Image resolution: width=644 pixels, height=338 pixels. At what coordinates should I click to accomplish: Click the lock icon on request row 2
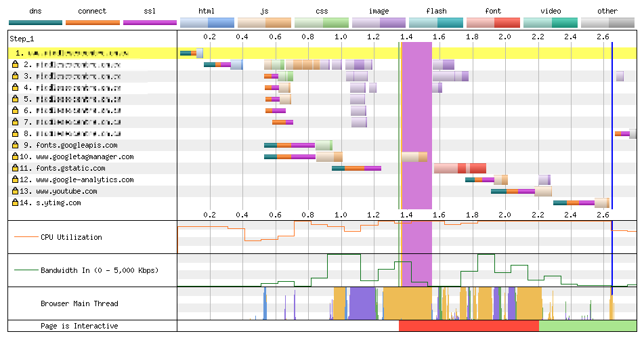tap(15, 64)
